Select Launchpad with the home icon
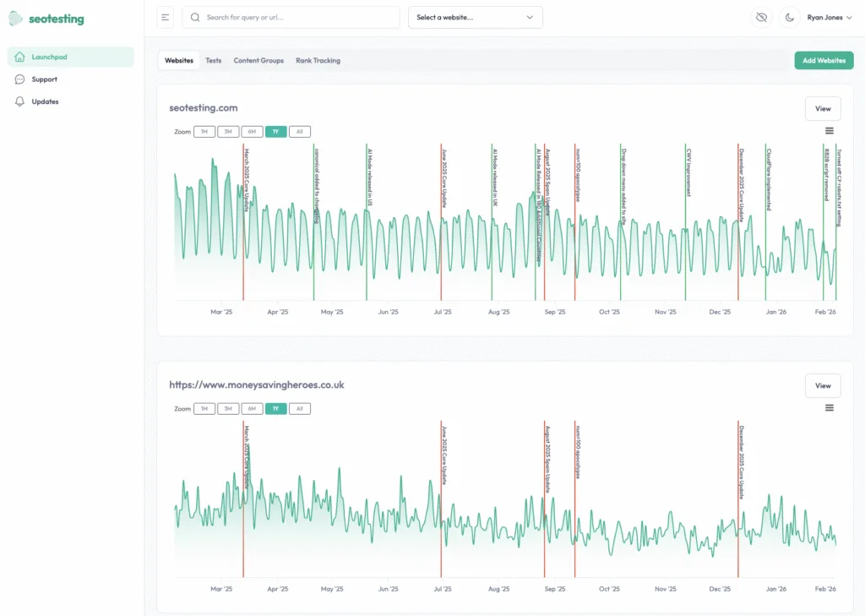The width and height of the screenshot is (865, 616). pos(19,57)
